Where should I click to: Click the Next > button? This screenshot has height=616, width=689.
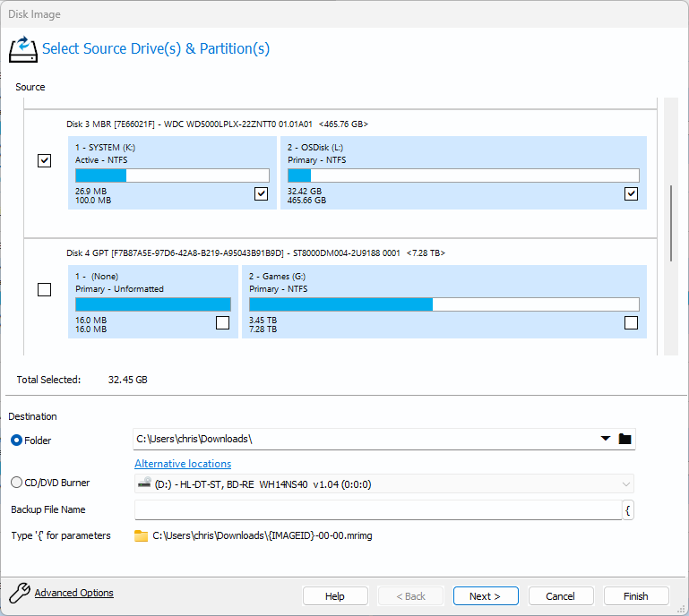[x=485, y=596]
